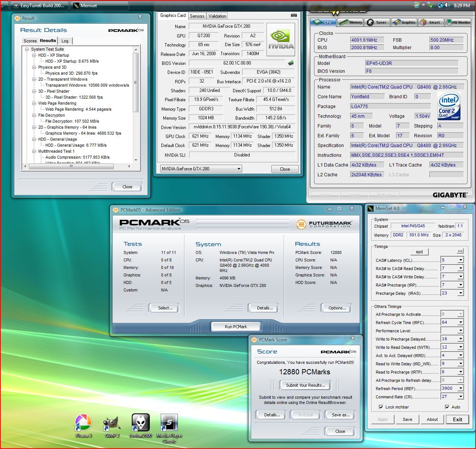476x449 pixels.
Task: Click About button in MemSet
Action: 432,419
